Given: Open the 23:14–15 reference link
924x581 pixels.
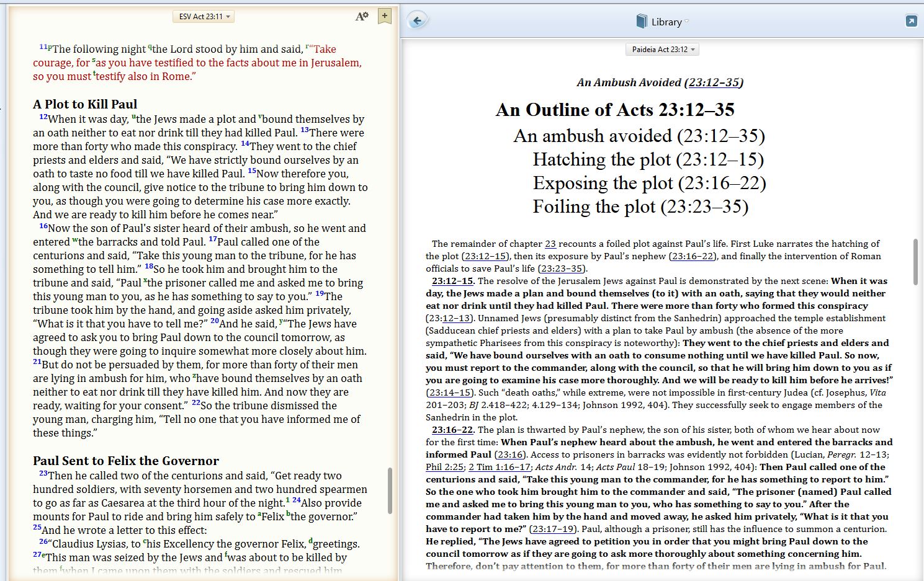Looking at the screenshot, I should pos(449,393).
